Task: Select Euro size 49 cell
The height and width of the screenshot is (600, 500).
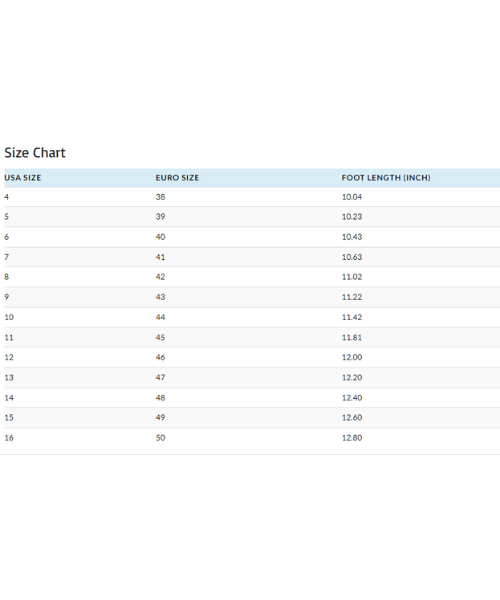Action: (x=160, y=417)
